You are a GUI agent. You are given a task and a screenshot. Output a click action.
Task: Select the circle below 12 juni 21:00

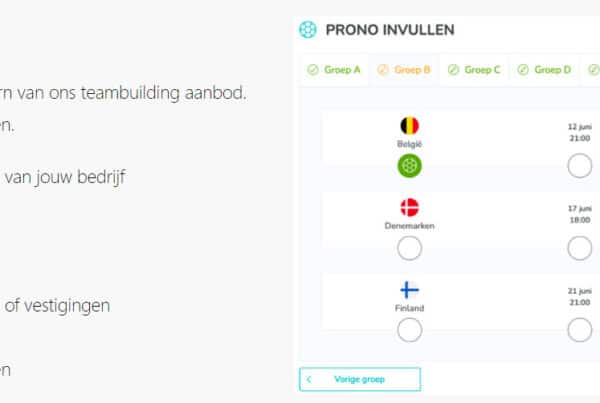point(580,166)
